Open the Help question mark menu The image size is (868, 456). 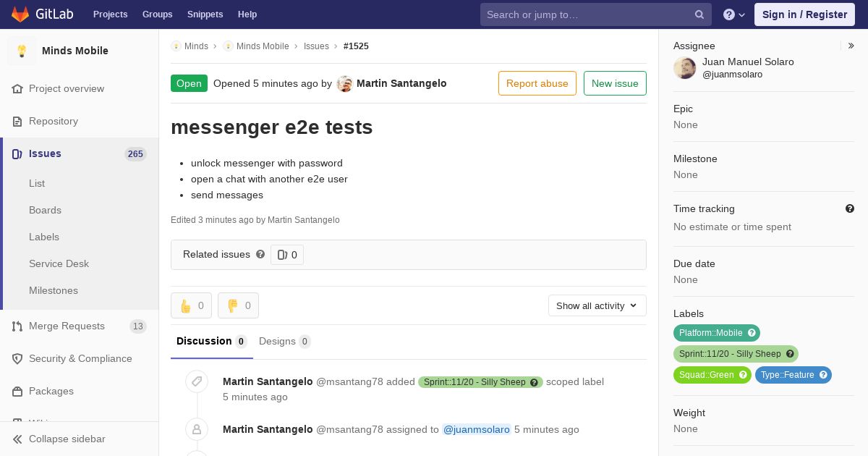click(x=734, y=14)
